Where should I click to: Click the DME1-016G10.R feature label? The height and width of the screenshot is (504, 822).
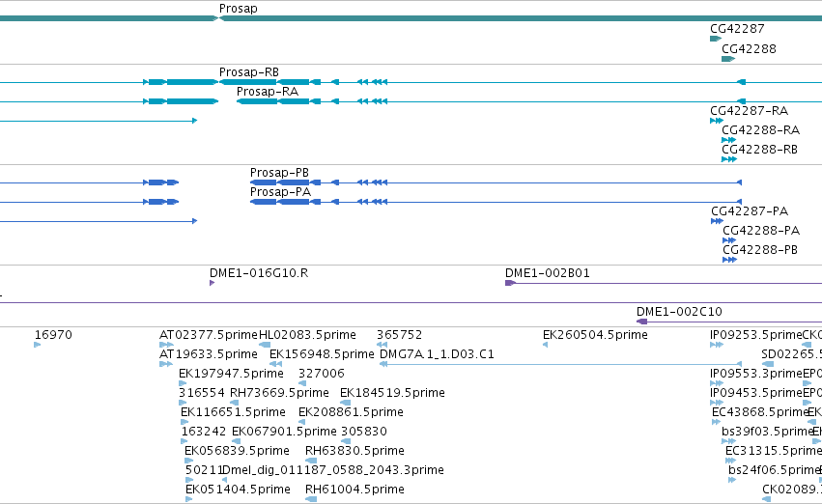pyautogui.click(x=259, y=273)
